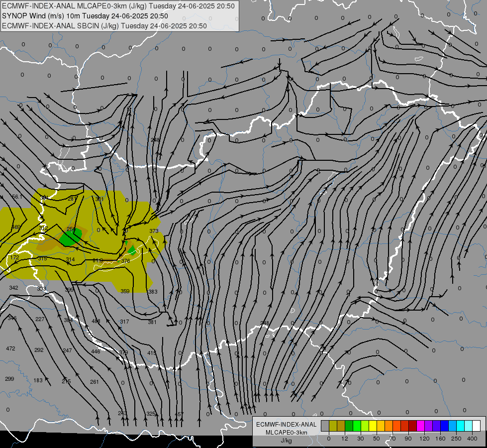This screenshot has height=448, width=487.
Task: Select the dark maroon legend swatch
Action: coord(412,426)
